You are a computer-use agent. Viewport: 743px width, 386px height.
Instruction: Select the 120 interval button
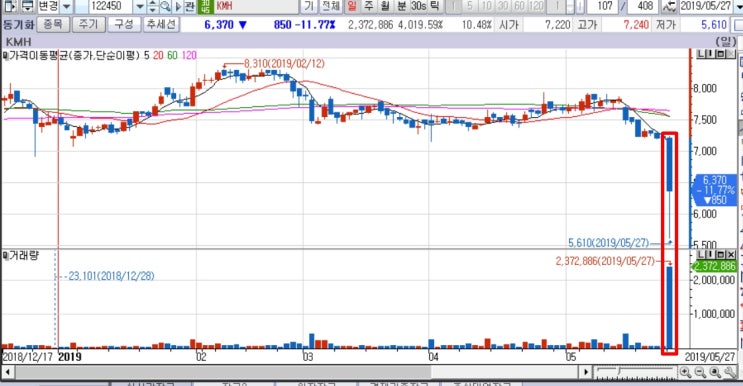point(536,6)
